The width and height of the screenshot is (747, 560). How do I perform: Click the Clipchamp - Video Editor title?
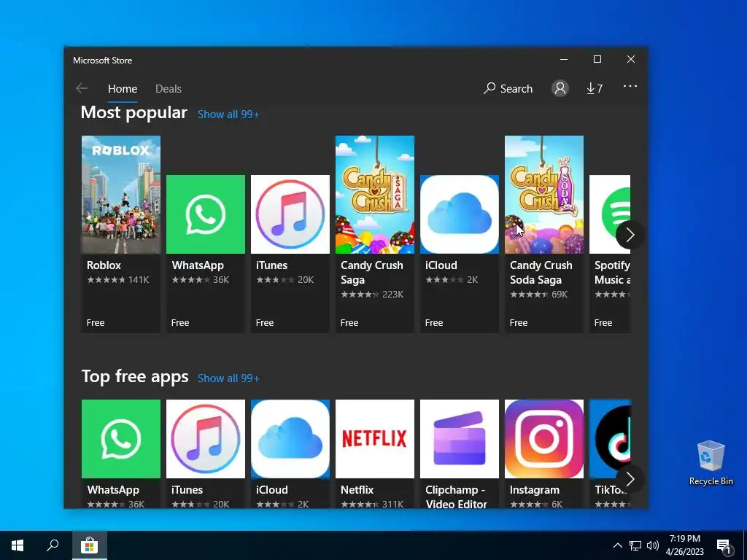click(x=456, y=497)
